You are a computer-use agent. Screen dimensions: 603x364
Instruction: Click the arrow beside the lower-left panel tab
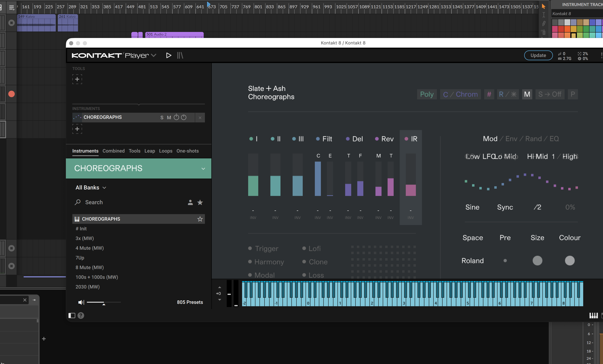[34, 300]
